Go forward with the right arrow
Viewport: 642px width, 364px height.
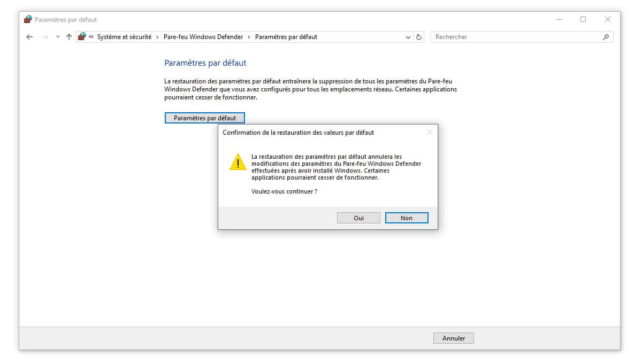45,37
